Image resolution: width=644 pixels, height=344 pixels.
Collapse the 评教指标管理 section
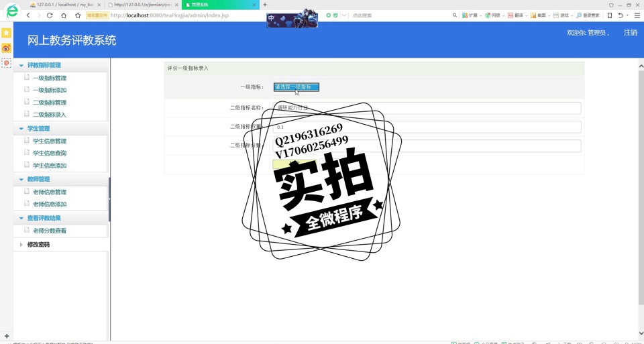(x=44, y=66)
